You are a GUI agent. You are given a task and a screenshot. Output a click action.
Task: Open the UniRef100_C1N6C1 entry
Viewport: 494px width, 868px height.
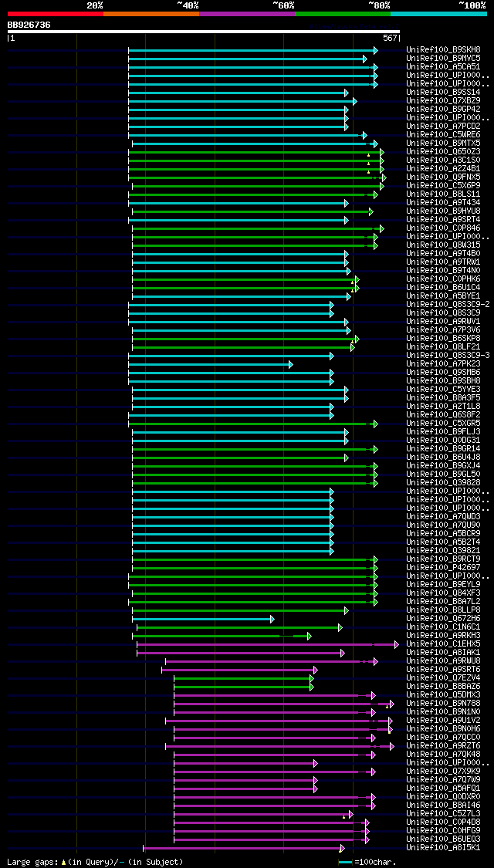coord(443,627)
